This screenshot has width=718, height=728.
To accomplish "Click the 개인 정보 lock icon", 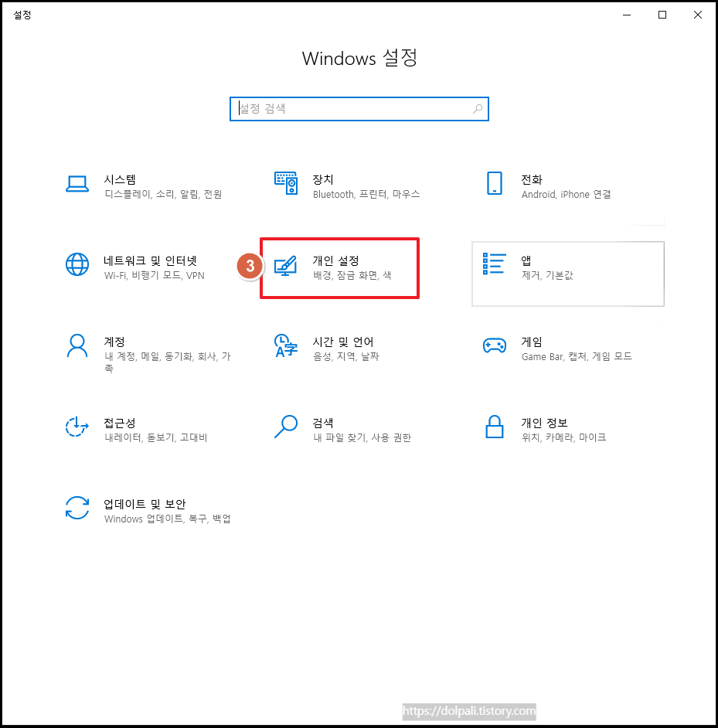I will pyautogui.click(x=495, y=427).
